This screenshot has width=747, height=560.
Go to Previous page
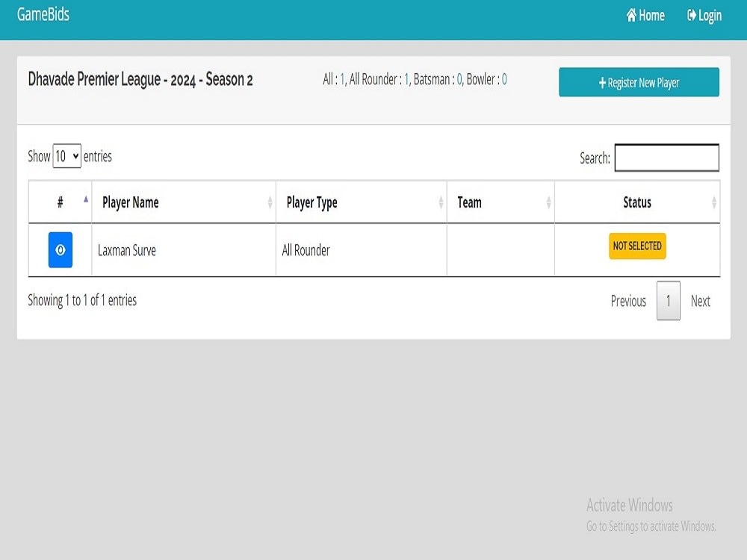(628, 301)
